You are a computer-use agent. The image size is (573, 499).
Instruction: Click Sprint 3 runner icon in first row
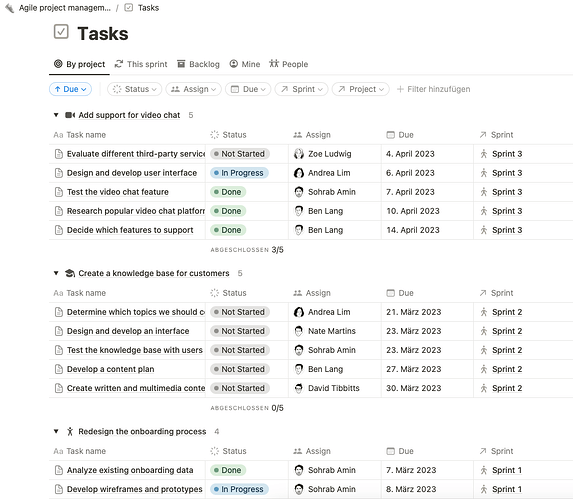tap(484, 154)
